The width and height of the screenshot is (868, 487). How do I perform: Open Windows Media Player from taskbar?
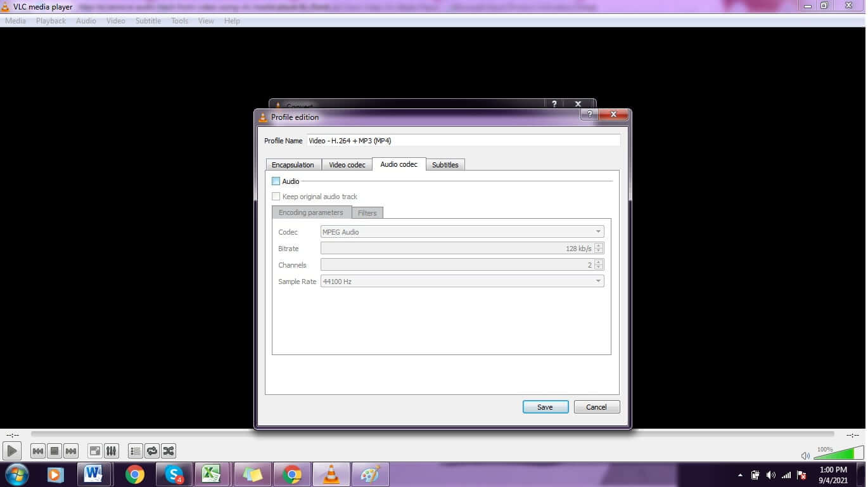click(54, 474)
